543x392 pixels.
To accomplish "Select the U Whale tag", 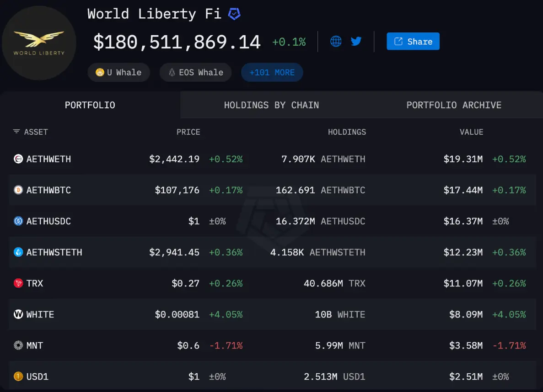I will [x=118, y=72].
